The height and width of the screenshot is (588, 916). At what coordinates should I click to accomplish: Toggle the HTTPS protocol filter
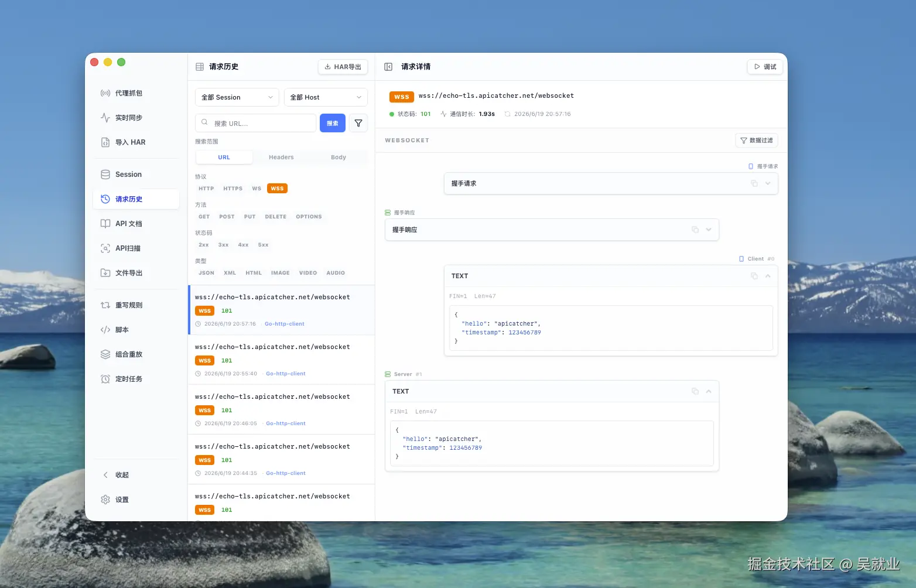tap(233, 189)
